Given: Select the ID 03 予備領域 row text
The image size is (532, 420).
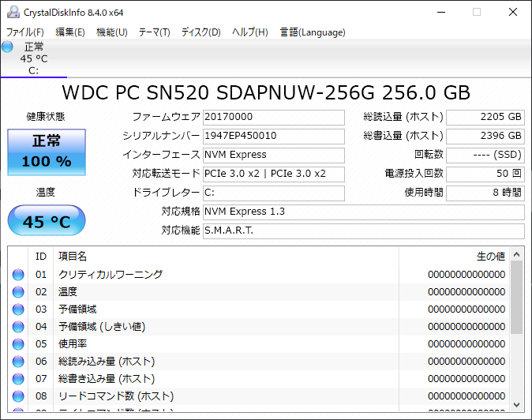Looking at the screenshot, I should pos(77,309).
